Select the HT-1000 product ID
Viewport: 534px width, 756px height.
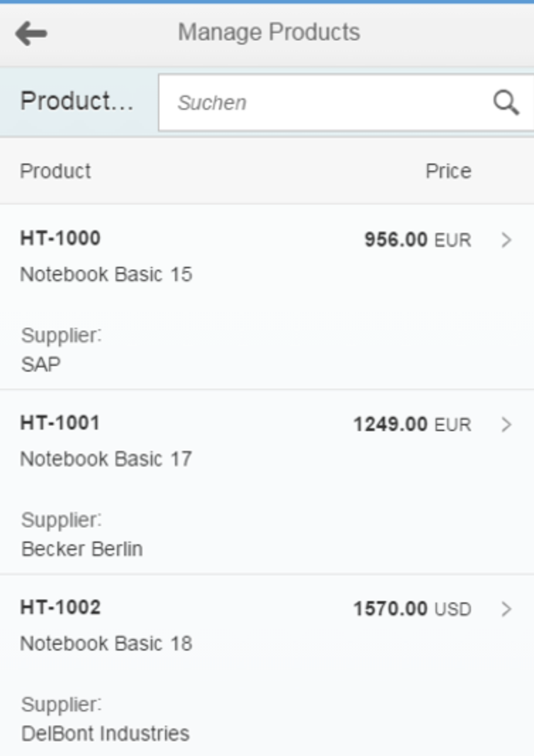point(60,238)
